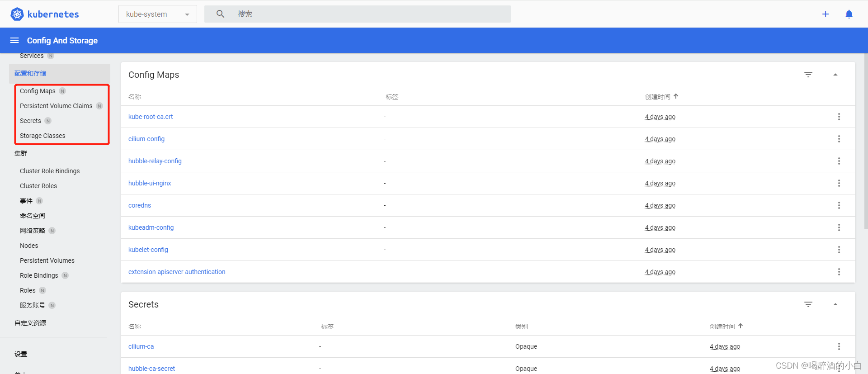
Task: Collapse the Secrets card
Action: click(835, 304)
